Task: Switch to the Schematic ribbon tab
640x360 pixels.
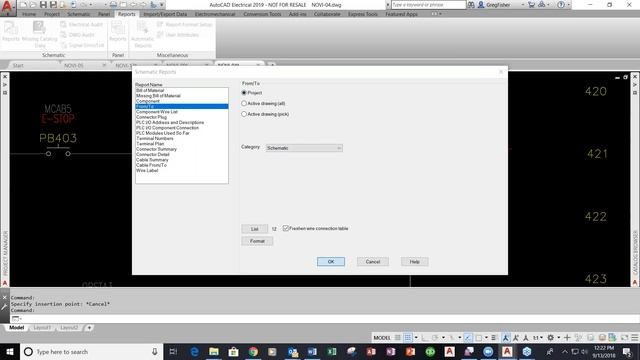Action: 79,14
